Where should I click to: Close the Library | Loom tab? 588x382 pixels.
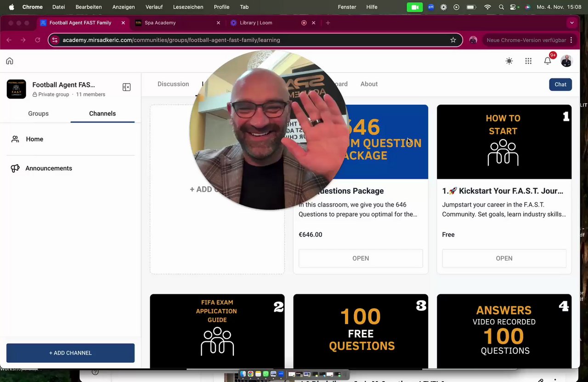pyautogui.click(x=314, y=22)
